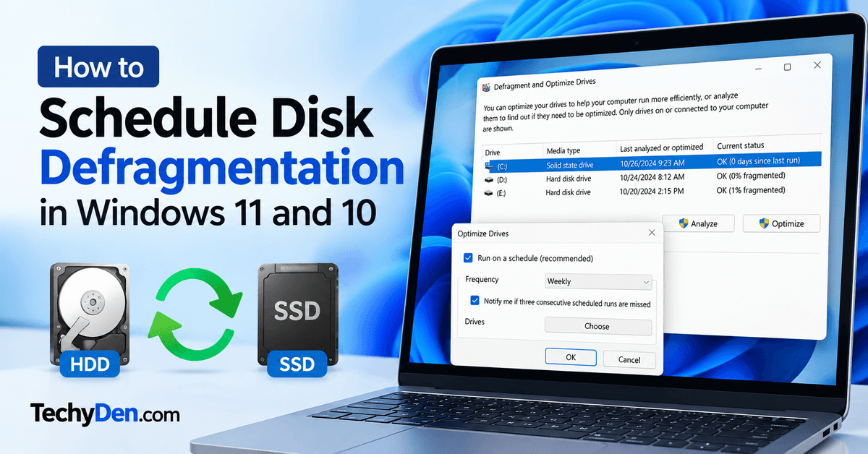Select the (C:) drive icon
Viewport: 868px width, 454px height.
pos(489,166)
